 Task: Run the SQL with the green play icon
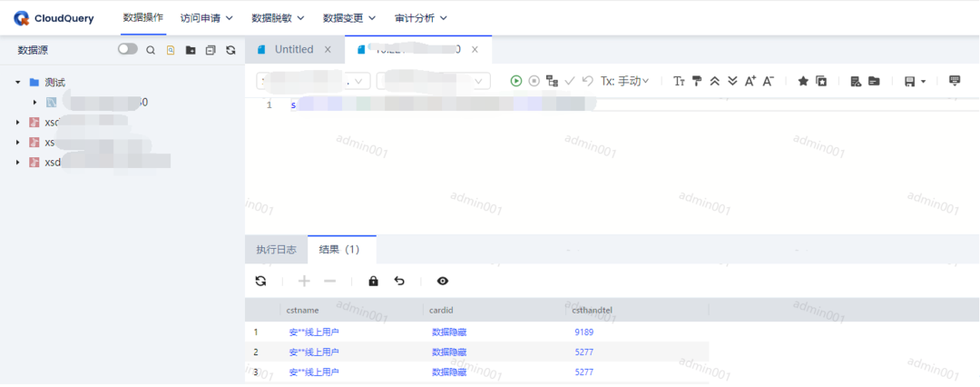tap(515, 81)
